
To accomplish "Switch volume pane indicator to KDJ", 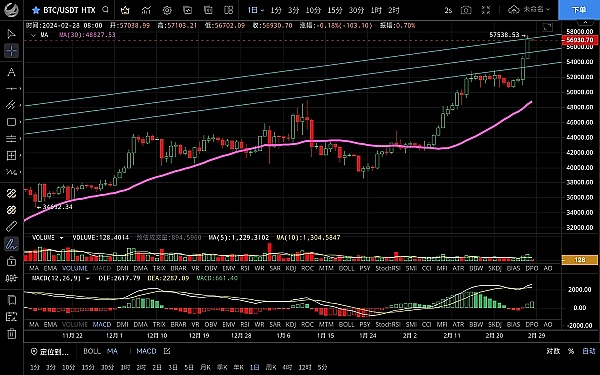I will click(x=291, y=268).
